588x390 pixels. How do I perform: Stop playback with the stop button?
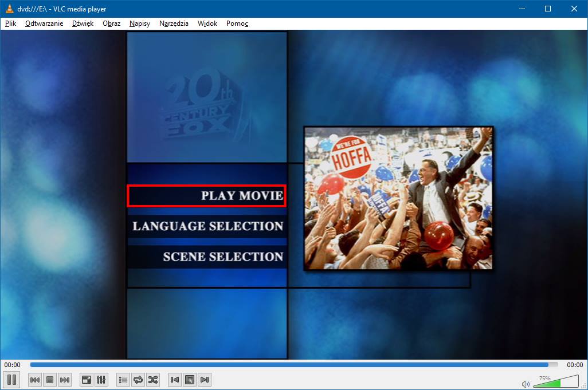pyautogui.click(x=50, y=380)
